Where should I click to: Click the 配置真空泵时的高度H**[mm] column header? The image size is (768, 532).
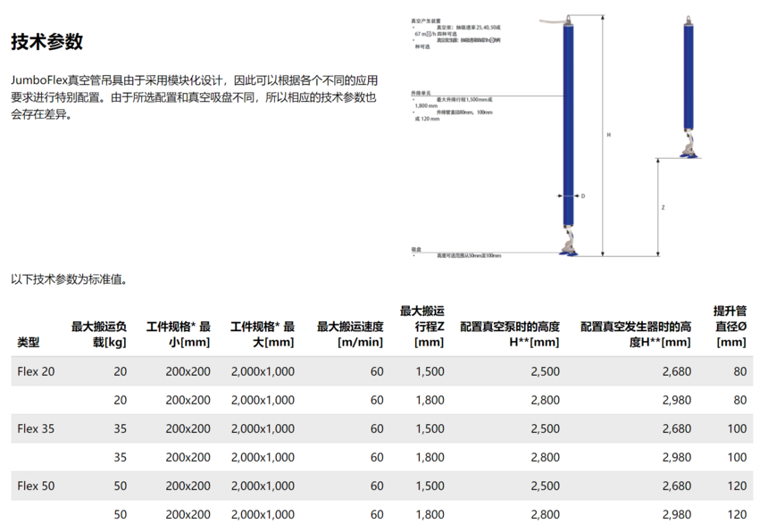(510, 334)
